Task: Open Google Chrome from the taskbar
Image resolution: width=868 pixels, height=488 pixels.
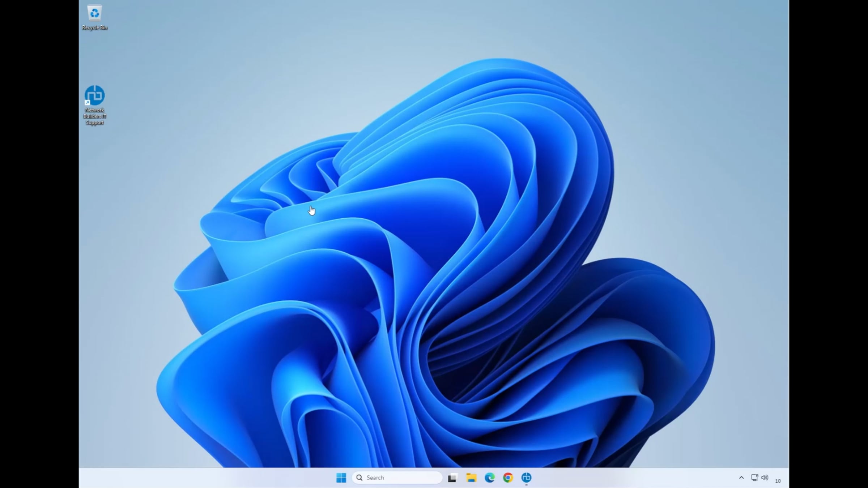Action: (x=508, y=478)
